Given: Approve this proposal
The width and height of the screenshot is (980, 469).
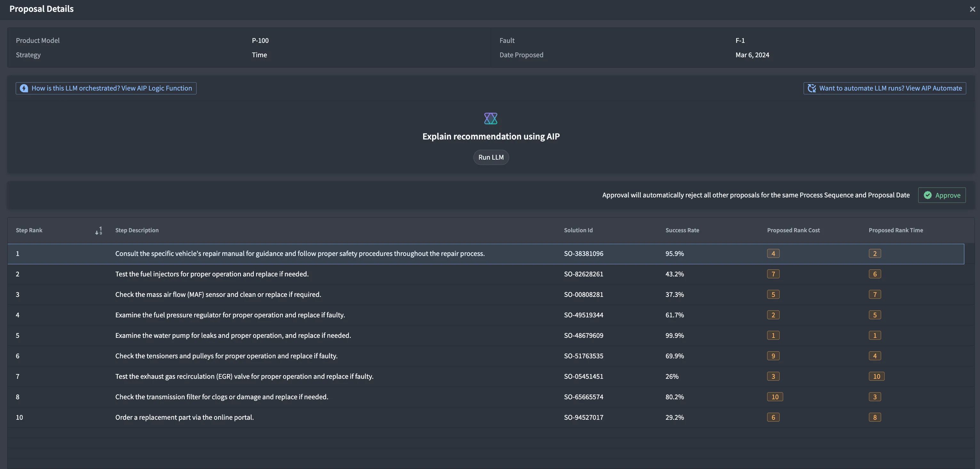Looking at the screenshot, I should 942,195.
